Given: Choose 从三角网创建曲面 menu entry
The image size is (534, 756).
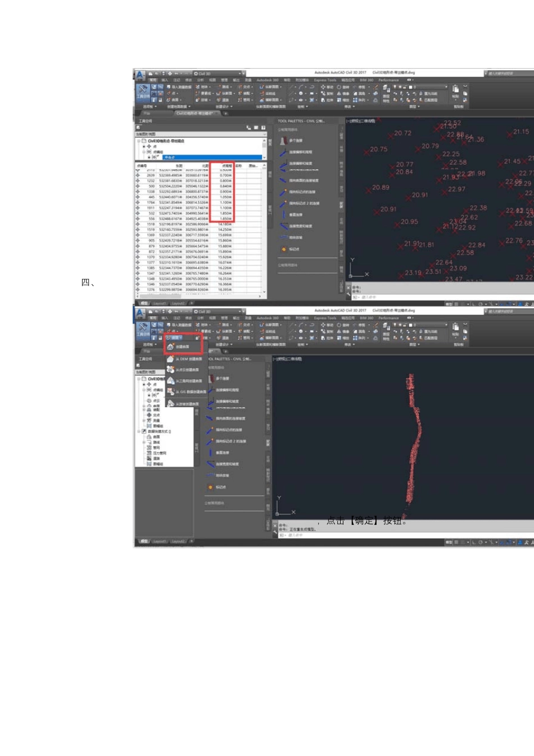Looking at the screenshot, I should (x=184, y=381).
